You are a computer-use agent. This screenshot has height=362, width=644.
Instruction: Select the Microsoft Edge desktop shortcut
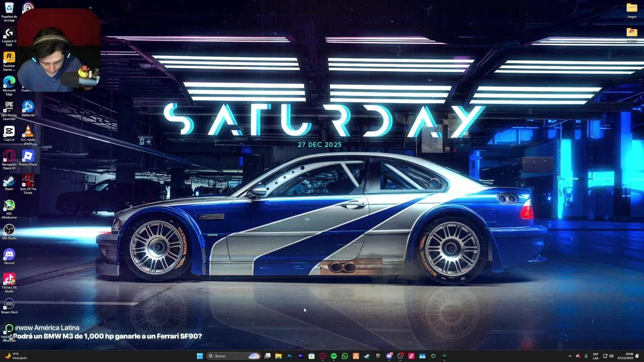tap(9, 86)
